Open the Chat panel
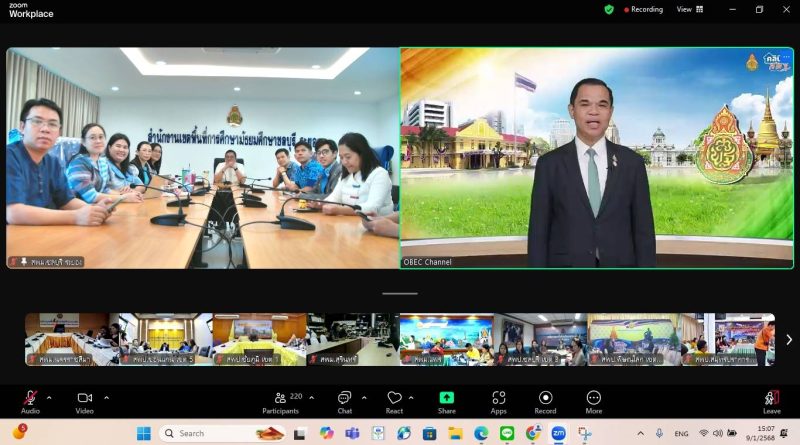800x445 pixels. pyautogui.click(x=344, y=398)
